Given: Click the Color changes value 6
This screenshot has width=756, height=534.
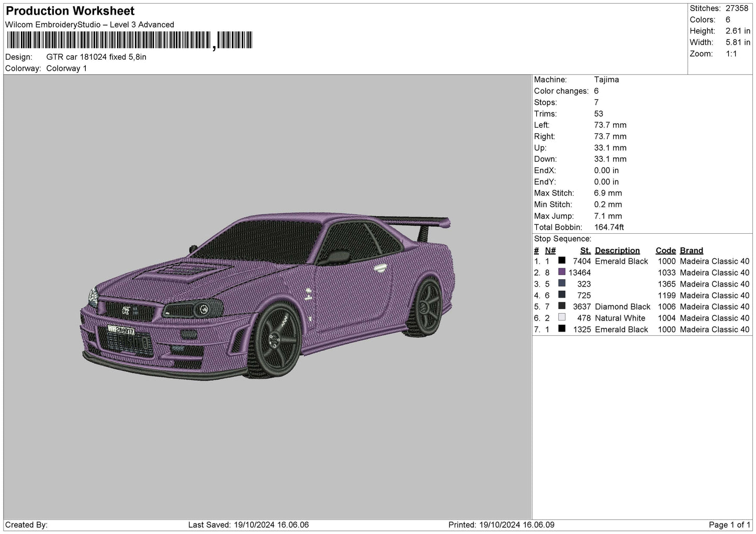Looking at the screenshot, I should tap(596, 91).
